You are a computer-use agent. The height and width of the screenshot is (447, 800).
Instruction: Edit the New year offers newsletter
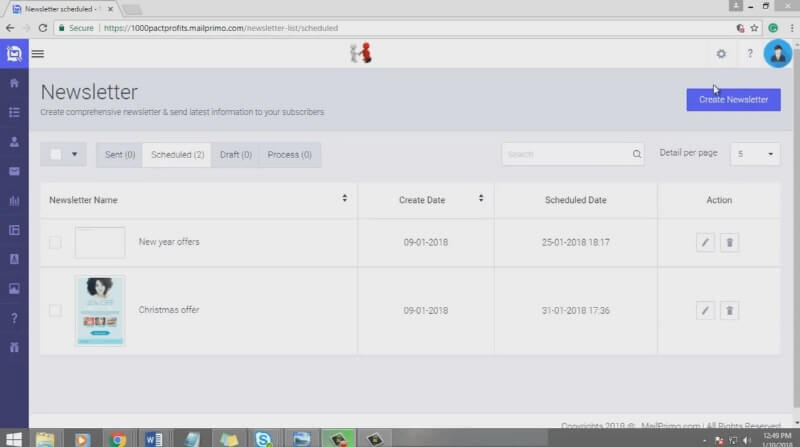coord(705,242)
